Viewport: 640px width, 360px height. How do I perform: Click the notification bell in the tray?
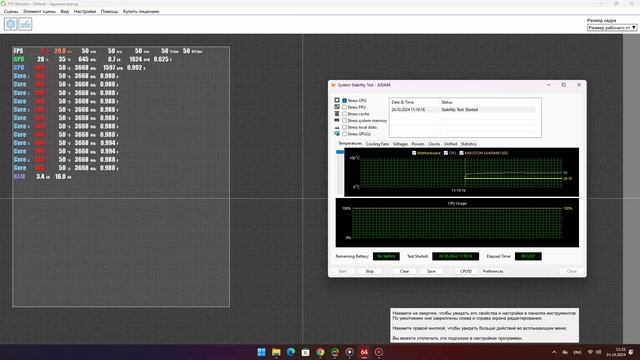pyautogui.click(x=632, y=352)
